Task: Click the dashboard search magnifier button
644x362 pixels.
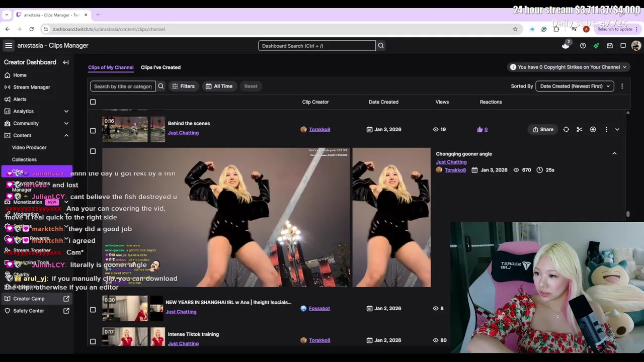Action: click(381, 46)
